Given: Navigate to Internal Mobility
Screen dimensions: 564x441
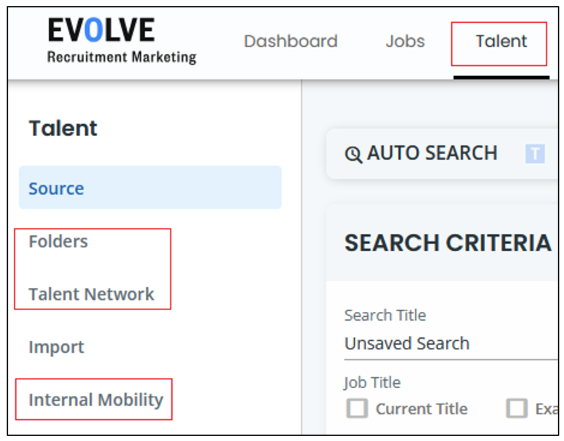Looking at the screenshot, I should (x=96, y=400).
